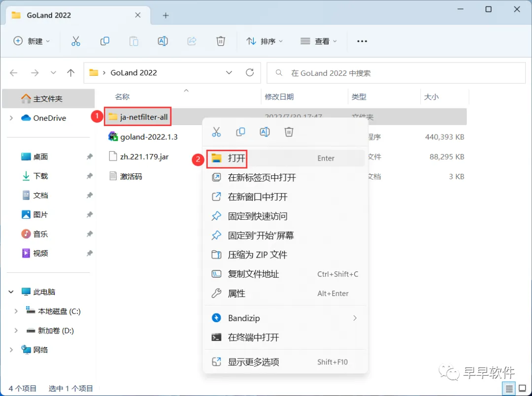The image size is (532, 396).
Task: Choose Properties (属性) in context menu
Action: (285, 294)
